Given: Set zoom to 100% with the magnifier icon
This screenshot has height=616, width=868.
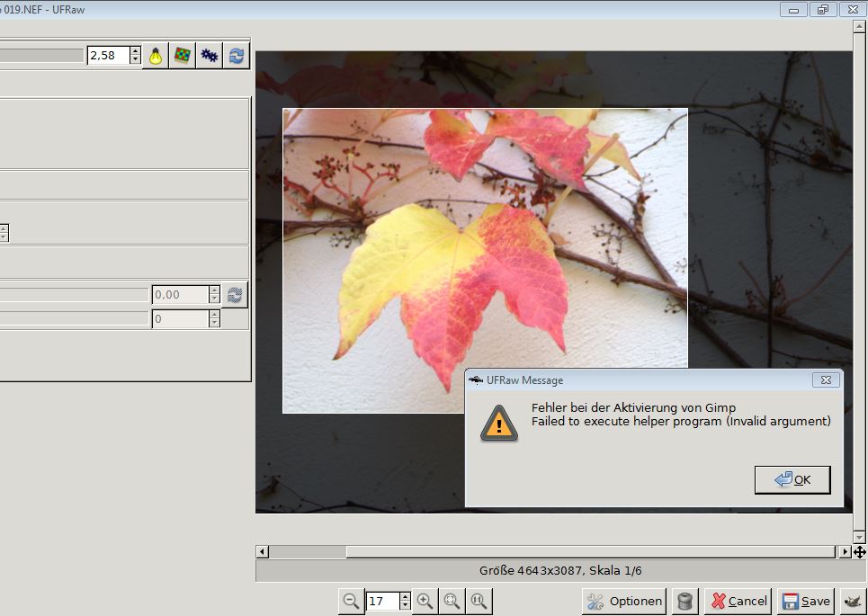Looking at the screenshot, I should (479, 601).
